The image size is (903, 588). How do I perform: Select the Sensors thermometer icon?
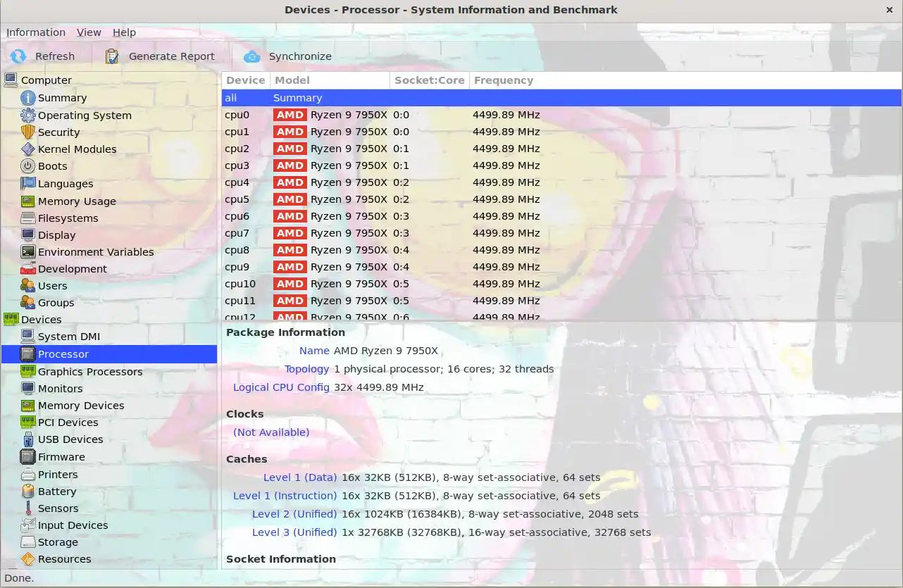point(27,508)
